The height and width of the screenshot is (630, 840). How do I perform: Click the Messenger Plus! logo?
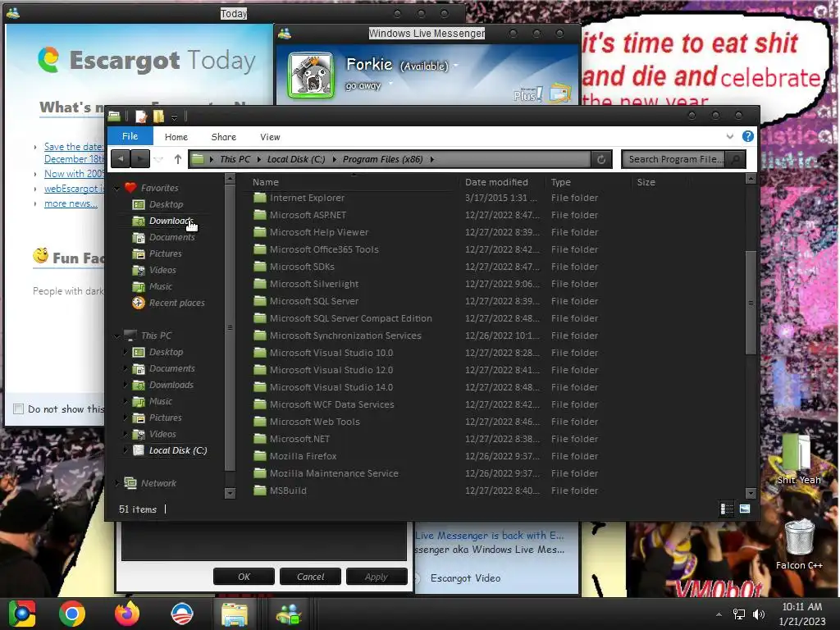[x=528, y=94]
